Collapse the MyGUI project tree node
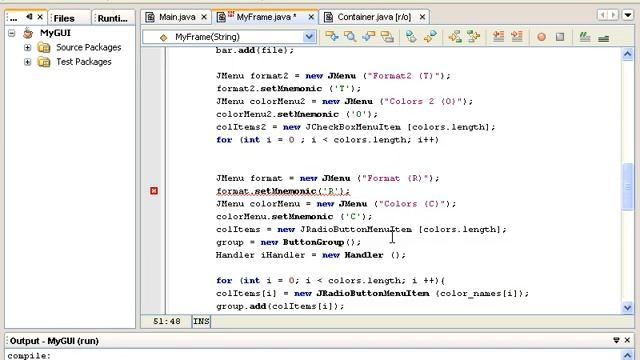 tap(12, 33)
